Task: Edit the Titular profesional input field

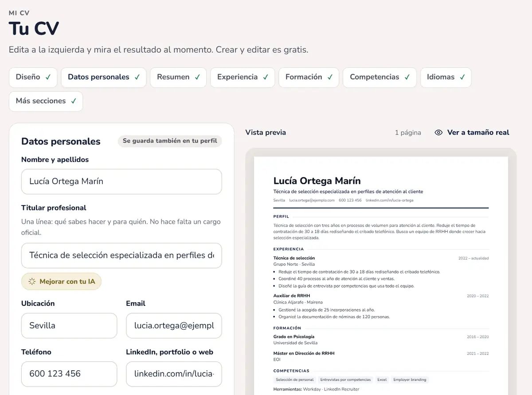Action: click(x=121, y=255)
